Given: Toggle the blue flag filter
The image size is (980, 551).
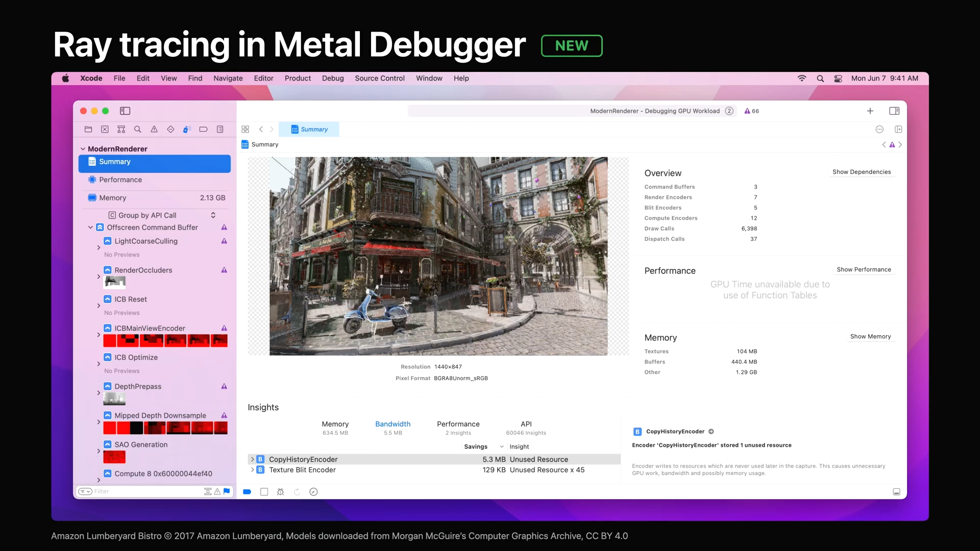Looking at the screenshot, I should point(227,491).
